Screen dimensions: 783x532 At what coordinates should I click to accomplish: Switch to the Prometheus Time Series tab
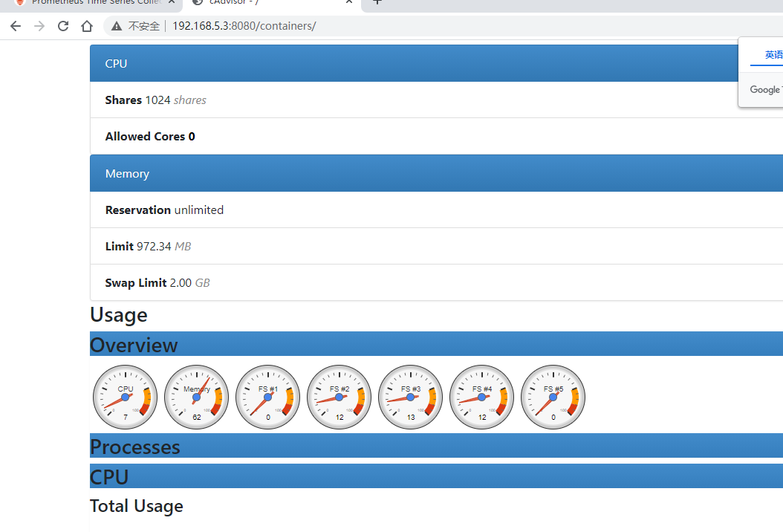pos(89,3)
